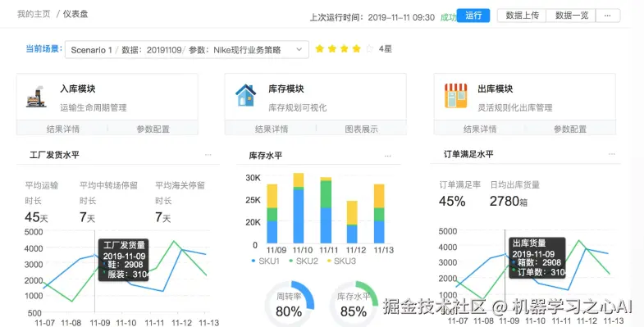Image resolution: width=644 pixels, height=327 pixels.
Task: Click the 45% order fulfillment rate value
Action: pyautogui.click(x=452, y=201)
